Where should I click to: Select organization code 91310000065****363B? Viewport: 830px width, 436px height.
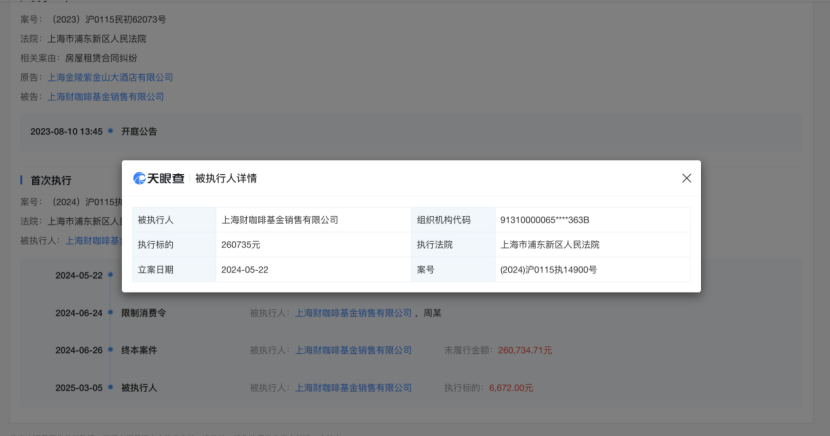[x=545, y=220]
